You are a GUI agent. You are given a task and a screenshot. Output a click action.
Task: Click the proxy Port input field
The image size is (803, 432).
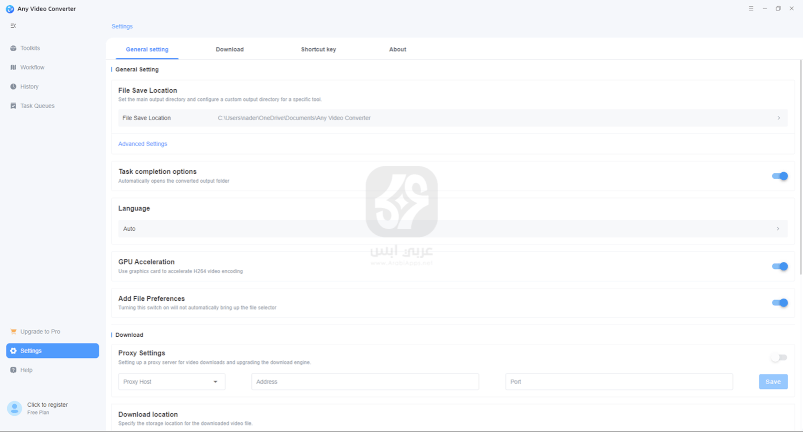tap(619, 382)
